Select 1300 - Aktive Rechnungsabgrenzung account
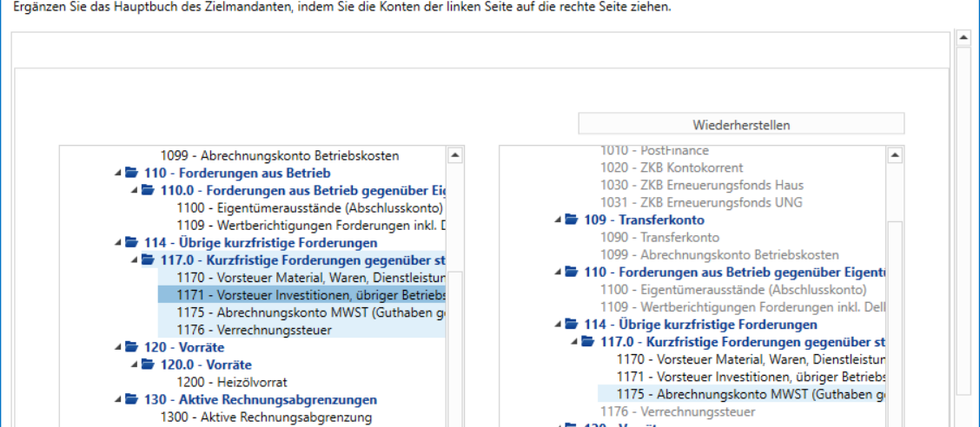Image resolution: width=980 pixels, height=427 pixels. tap(266, 417)
